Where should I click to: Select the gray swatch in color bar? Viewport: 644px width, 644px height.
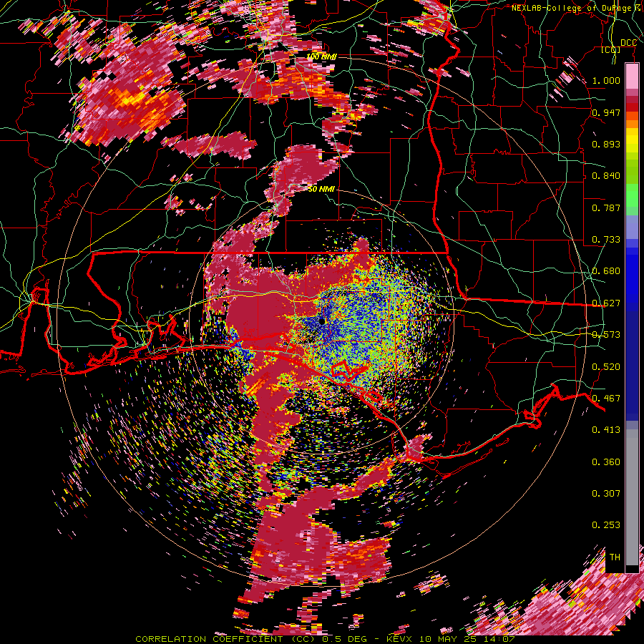point(632,497)
